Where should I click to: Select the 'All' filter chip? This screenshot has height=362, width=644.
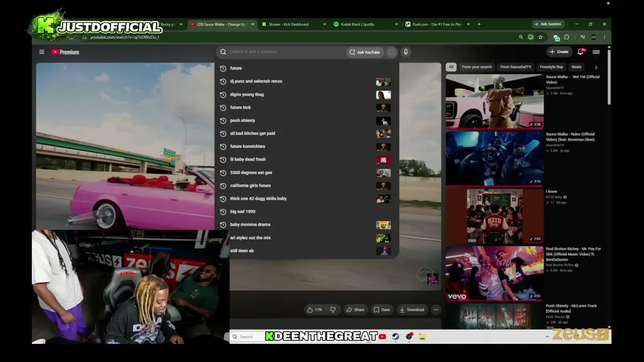pyautogui.click(x=451, y=67)
